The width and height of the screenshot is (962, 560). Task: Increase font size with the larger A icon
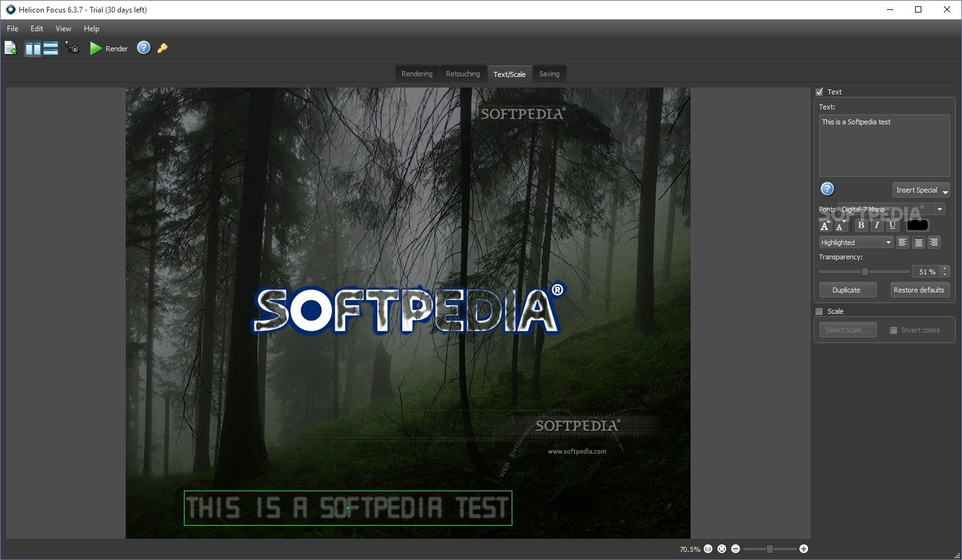[825, 226]
